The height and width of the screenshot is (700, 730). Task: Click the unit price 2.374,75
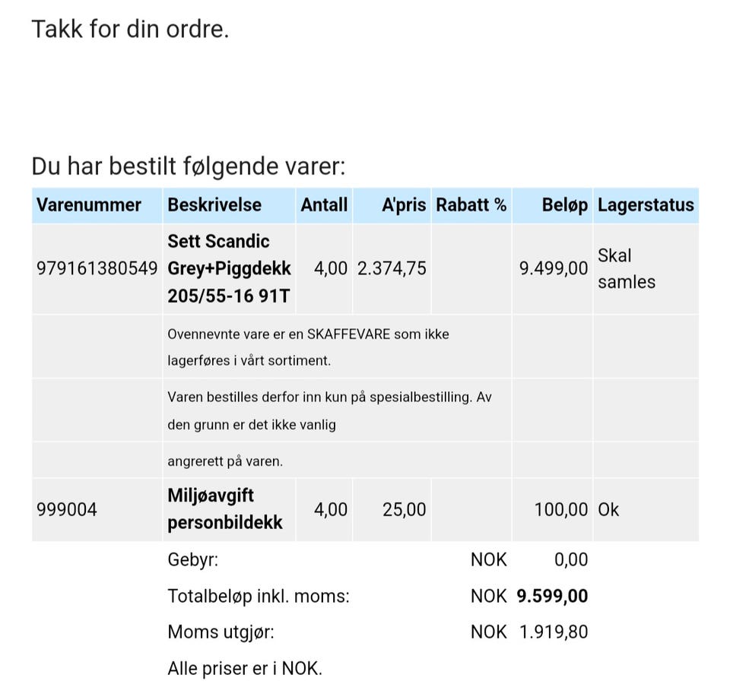(x=392, y=268)
